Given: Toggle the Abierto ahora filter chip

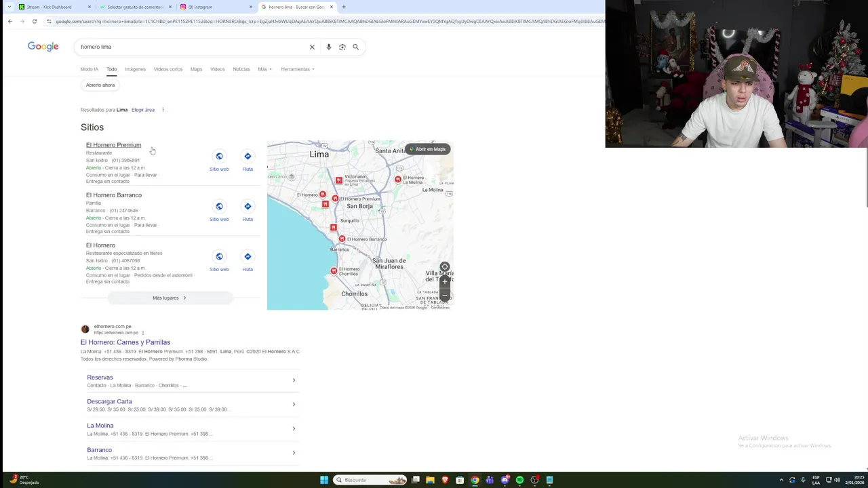Looking at the screenshot, I should click(100, 85).
